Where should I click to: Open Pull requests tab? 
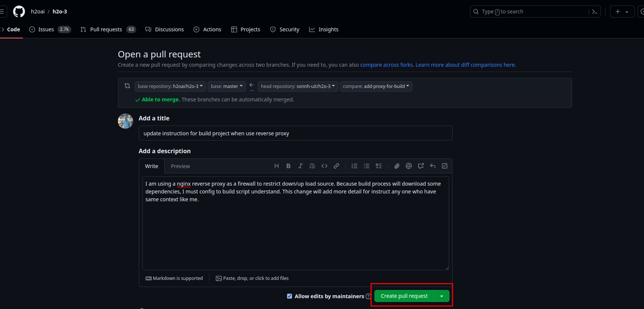click(108, 29)
